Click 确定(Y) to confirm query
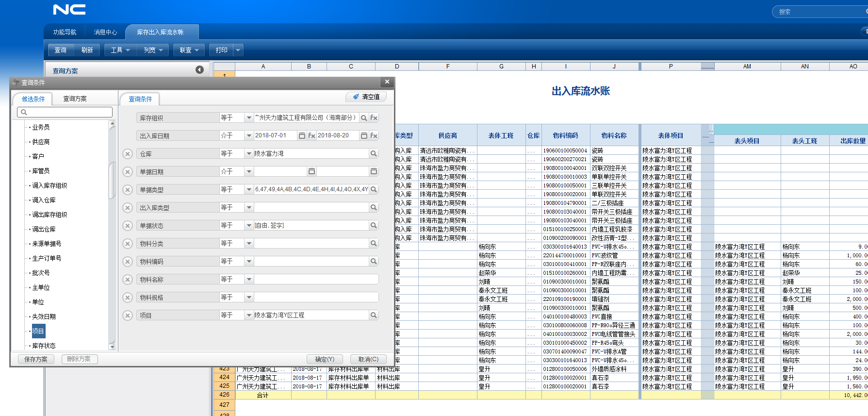This screenshot has height=416, width=868. point(325,359)
